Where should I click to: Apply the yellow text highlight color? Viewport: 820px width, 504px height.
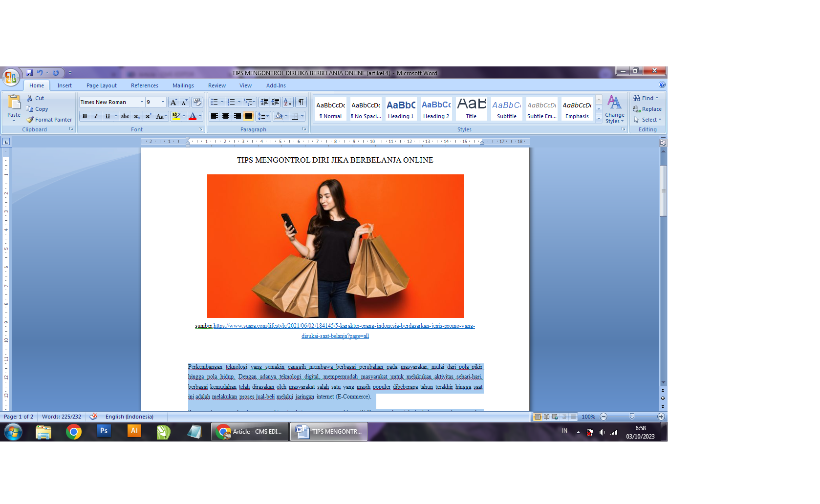[176, 116]
